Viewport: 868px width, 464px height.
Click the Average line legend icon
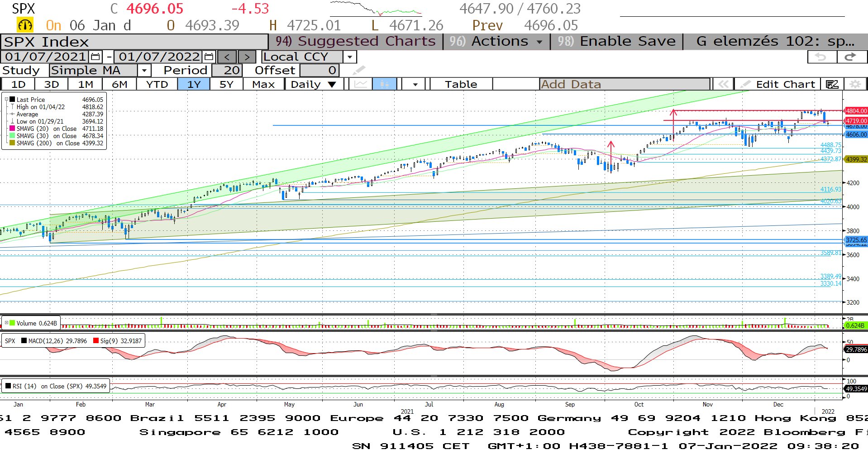(12, 114)
